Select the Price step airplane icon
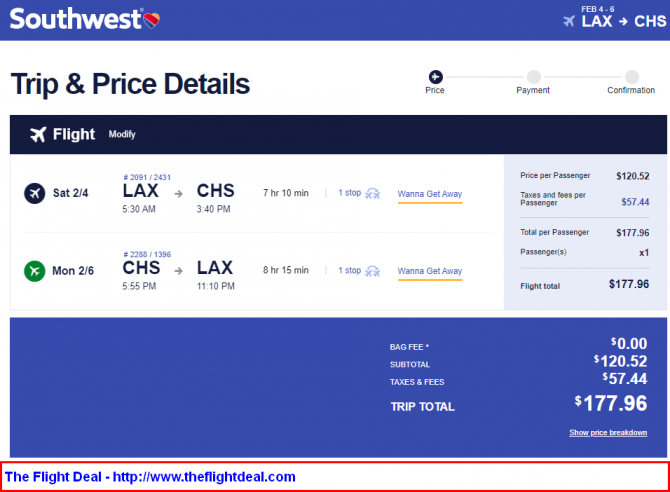The width and height of the screenshot is (670, 492). point(435,77)
